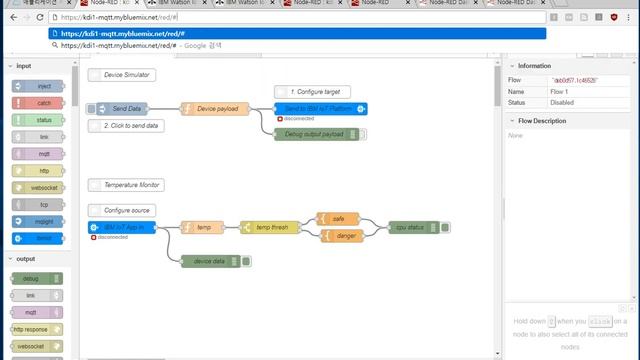Select the Device Simulator comment node
Screen dimensions: 640x360
122,75
